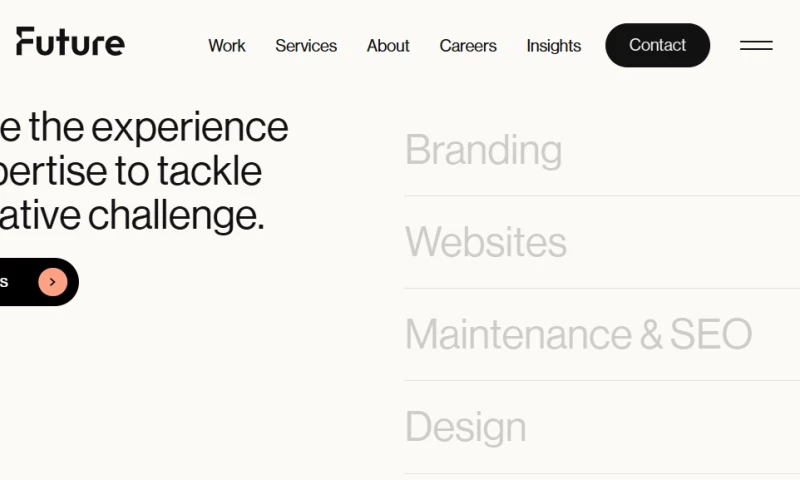800x480 pixels.
Task: Click the black pill button's cut-off label
Action: 5,282
